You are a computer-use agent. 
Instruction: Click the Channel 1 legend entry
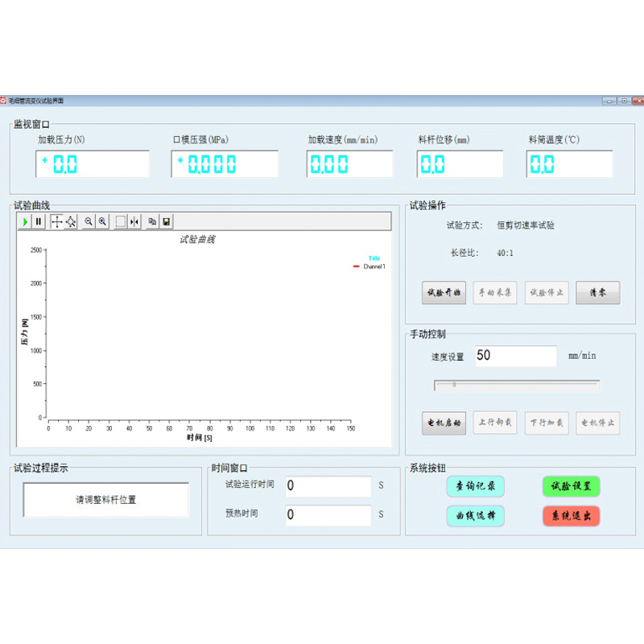click(x=369, y=266)
